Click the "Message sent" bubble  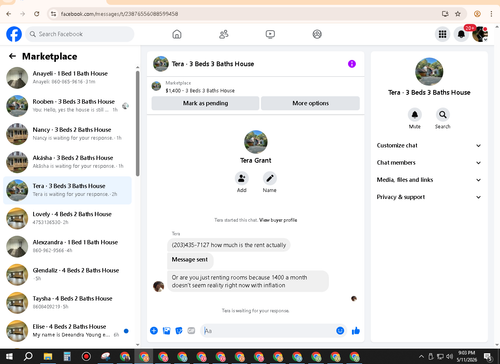190,260
